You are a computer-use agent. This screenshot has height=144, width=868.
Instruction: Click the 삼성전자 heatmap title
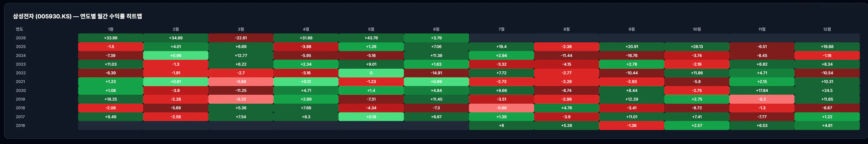[x=78, y=16]
